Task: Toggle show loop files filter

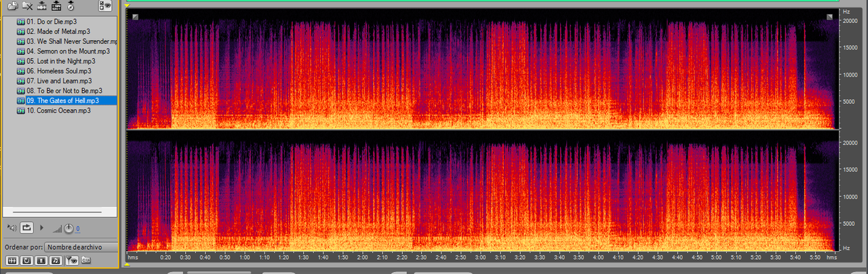Action: point(26,260)
